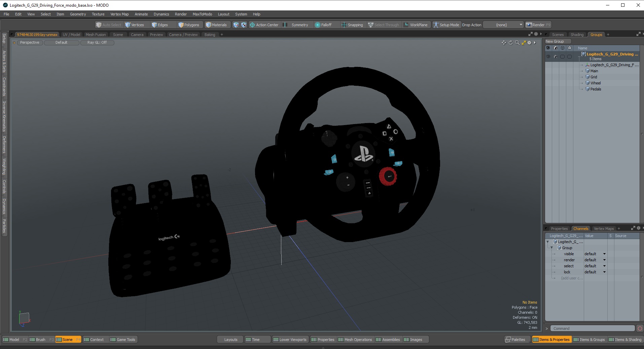The width and height of the screenshot is (644, 349).
Task: Open the lock channel default dropdown
Action: [595, 272]
